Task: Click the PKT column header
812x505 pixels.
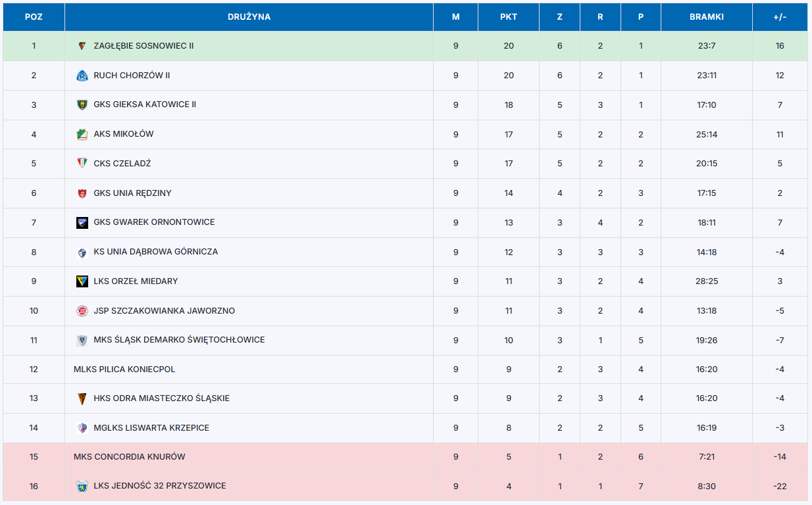Action: coord(509,17)
